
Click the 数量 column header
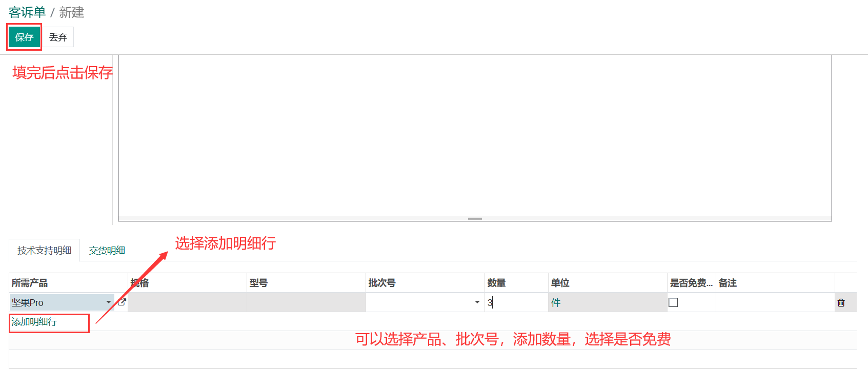tap(496, 283)
